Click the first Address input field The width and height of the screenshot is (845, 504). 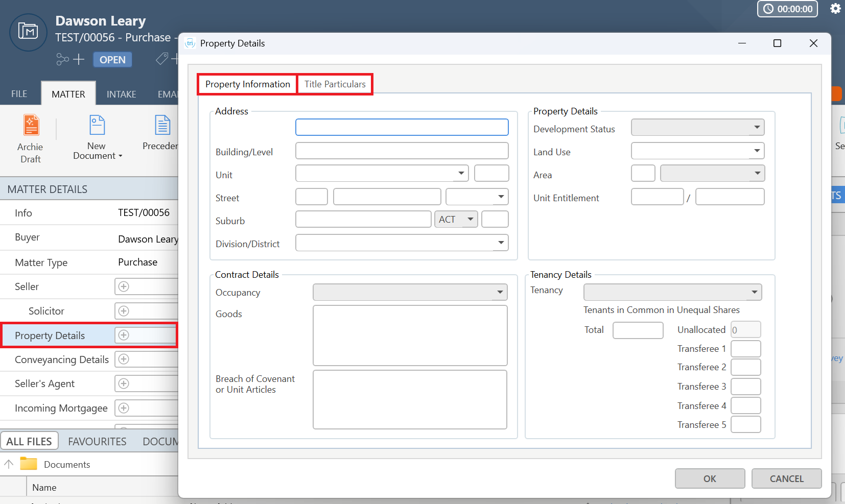[402, 127]
